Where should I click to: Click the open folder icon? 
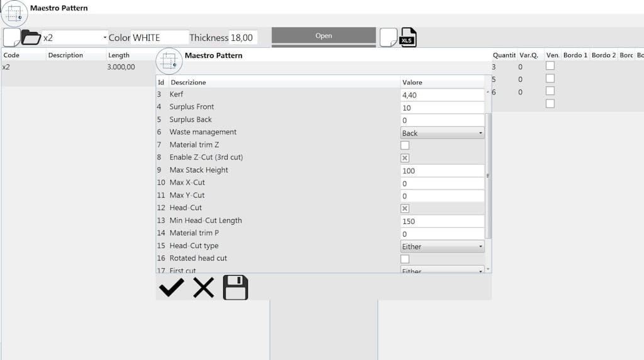pyautogui.click(x=31, y=38)
